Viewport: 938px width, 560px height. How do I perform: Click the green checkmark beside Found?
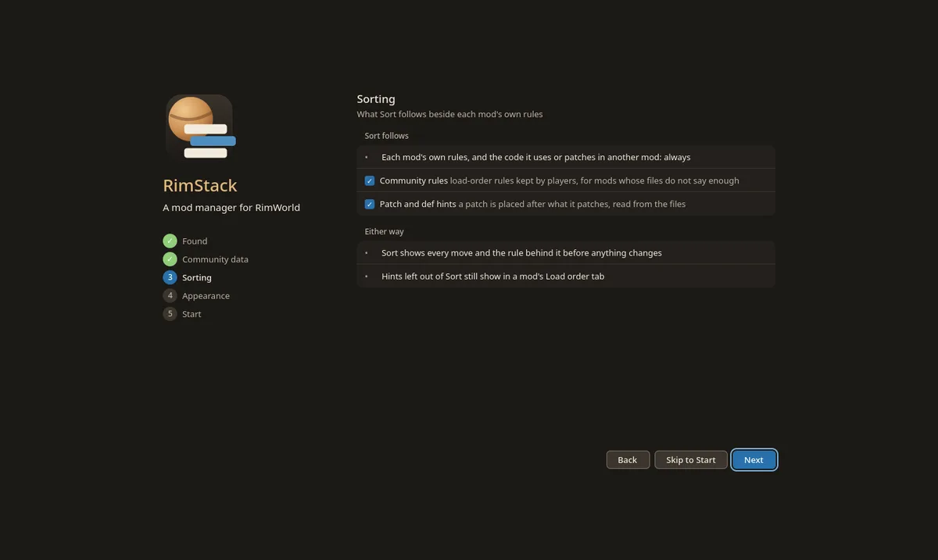click(170, 241)
